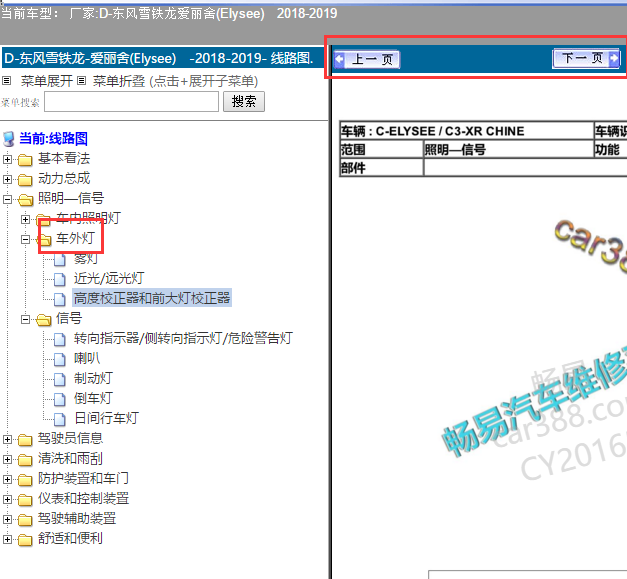Click the 当前:线路图 root label
Screen dimensions: 627x579
[54, 139]
